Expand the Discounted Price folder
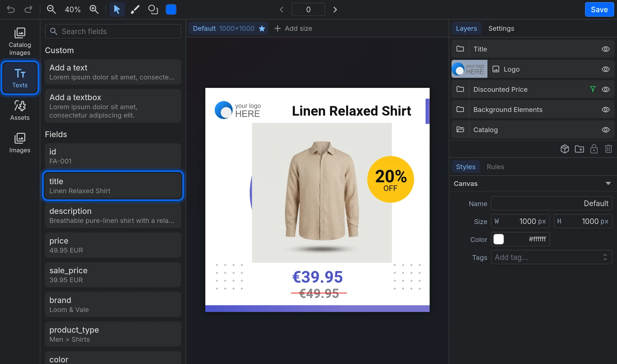The height and width of the screenshot is (364, 617). 460,89
